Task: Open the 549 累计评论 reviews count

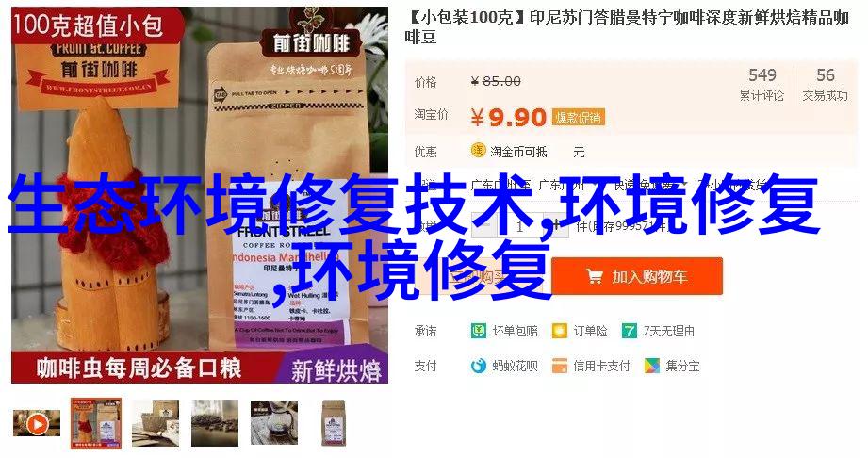Action: point(762,84)
